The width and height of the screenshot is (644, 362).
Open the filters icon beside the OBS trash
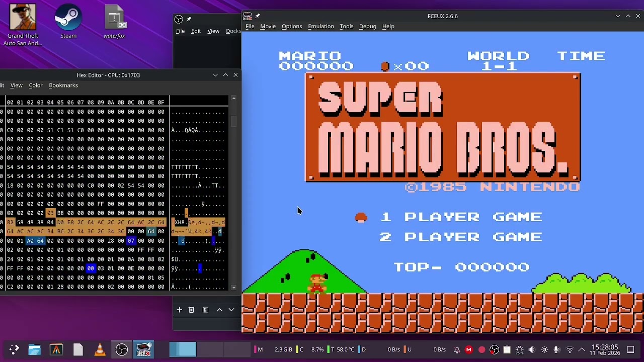click(x=205, y=310)
